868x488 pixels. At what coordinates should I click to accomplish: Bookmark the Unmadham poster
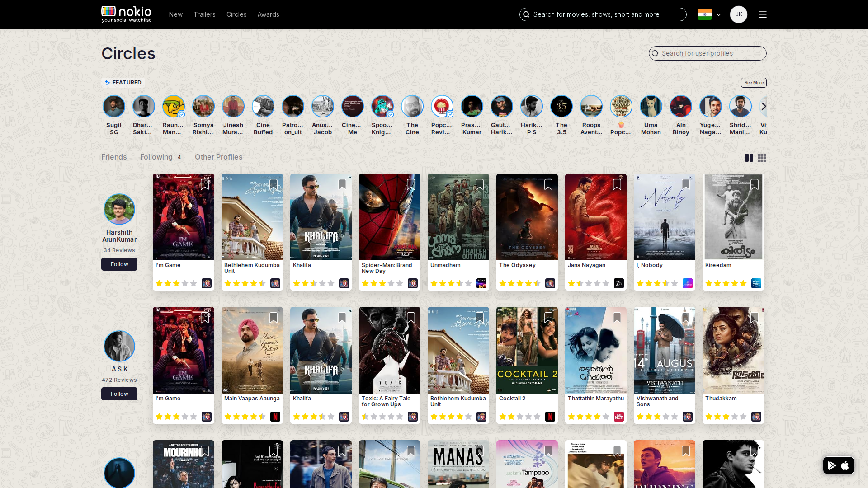tap(480, 184)
